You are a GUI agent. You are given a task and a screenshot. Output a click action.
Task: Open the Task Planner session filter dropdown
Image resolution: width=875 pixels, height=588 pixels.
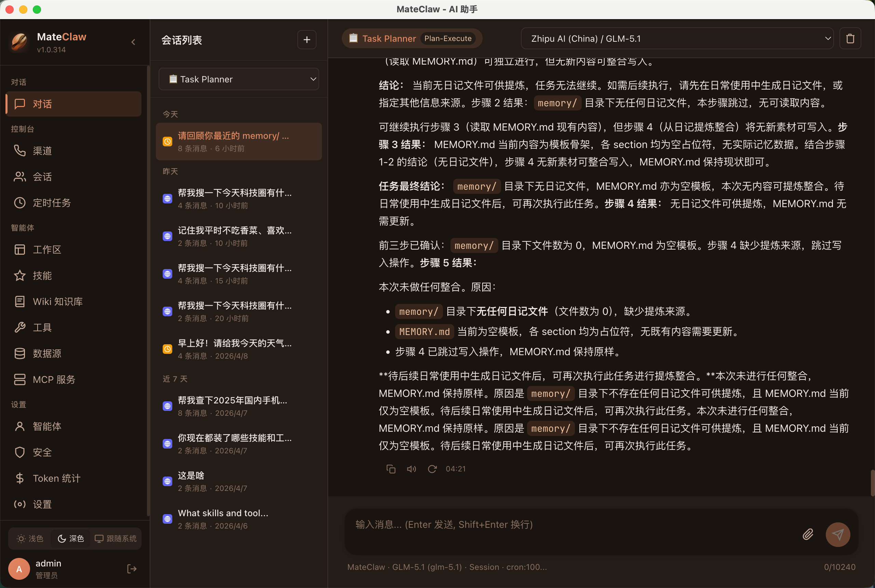(x=239, y=79)
